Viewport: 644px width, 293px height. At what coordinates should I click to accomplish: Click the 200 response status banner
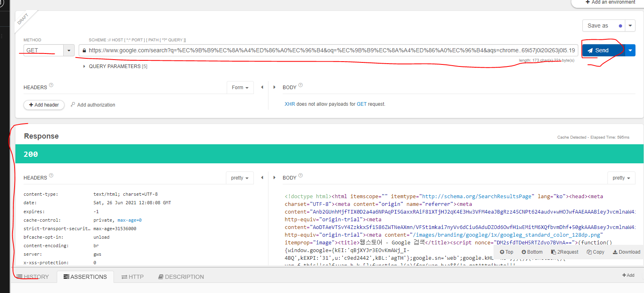329,154
